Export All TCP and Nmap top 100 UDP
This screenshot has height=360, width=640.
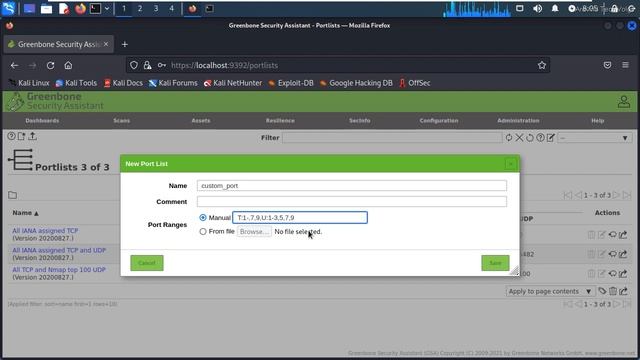pos(623,274)
